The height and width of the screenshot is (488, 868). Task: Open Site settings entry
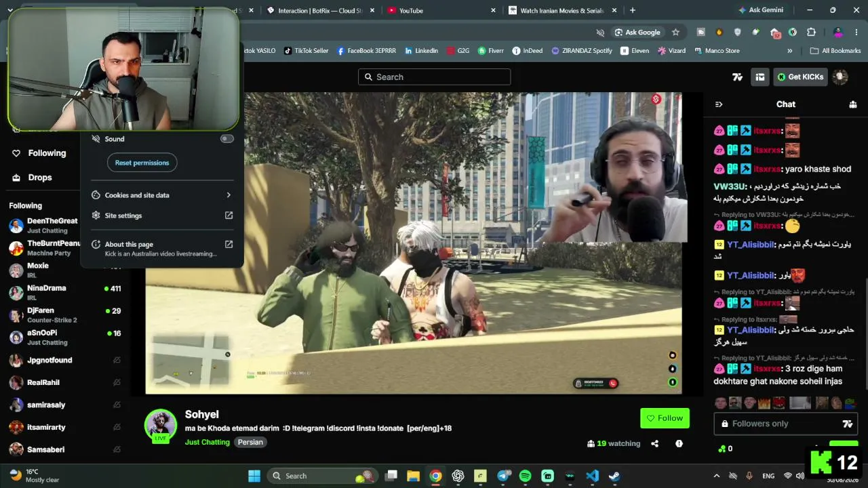(162, 216)
